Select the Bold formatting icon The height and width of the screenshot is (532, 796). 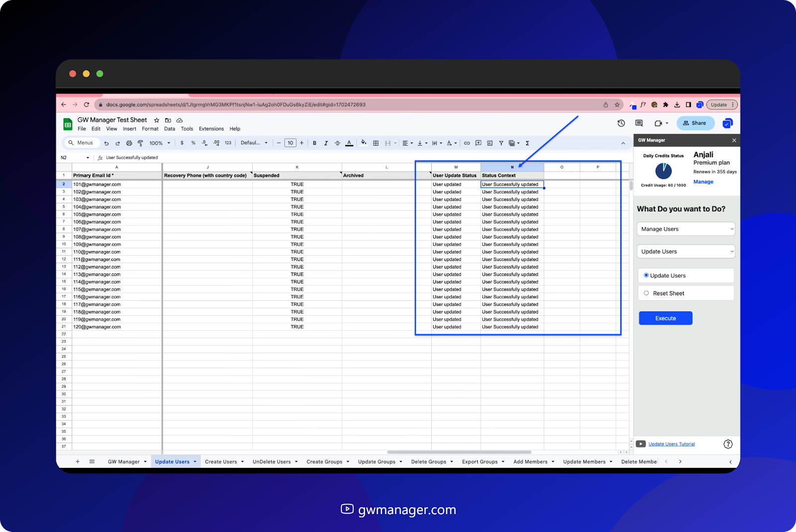[x=314, y=143]
